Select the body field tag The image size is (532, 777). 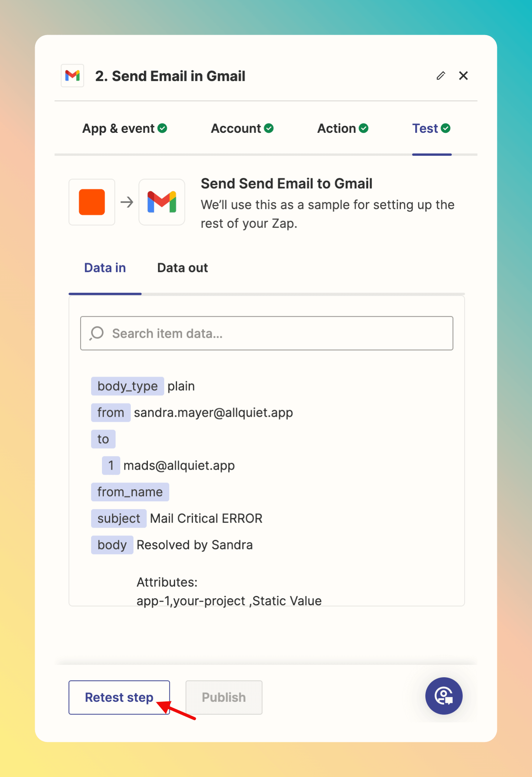click(x=112, y=545)
